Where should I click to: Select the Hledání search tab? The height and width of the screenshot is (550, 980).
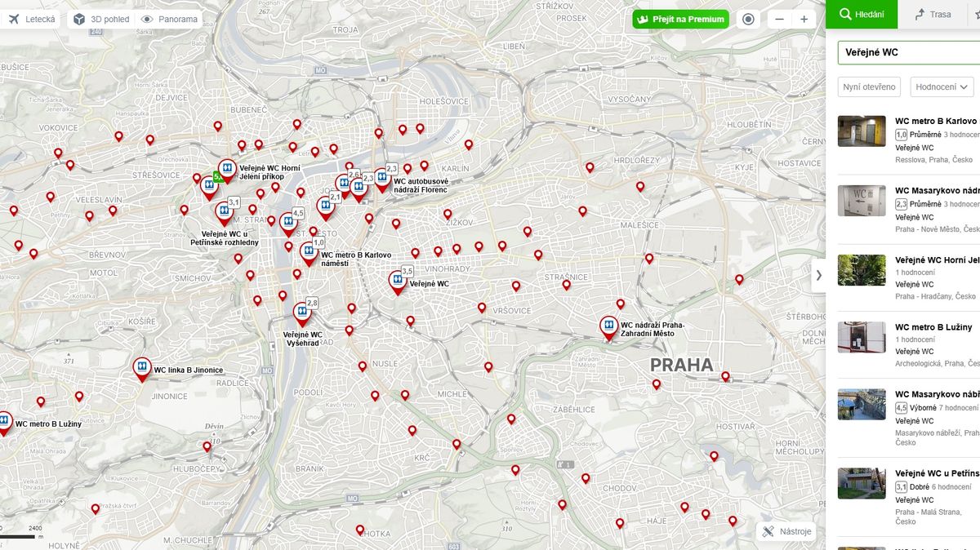tap(862, 15)
